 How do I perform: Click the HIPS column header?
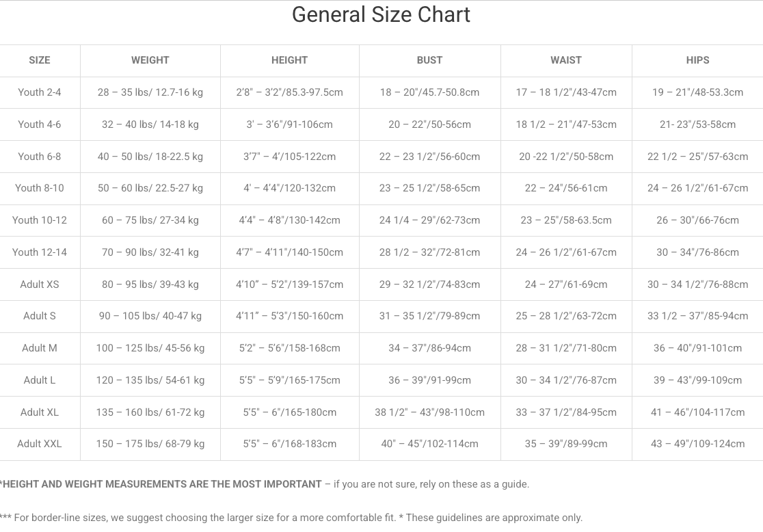tap(697, 60)
